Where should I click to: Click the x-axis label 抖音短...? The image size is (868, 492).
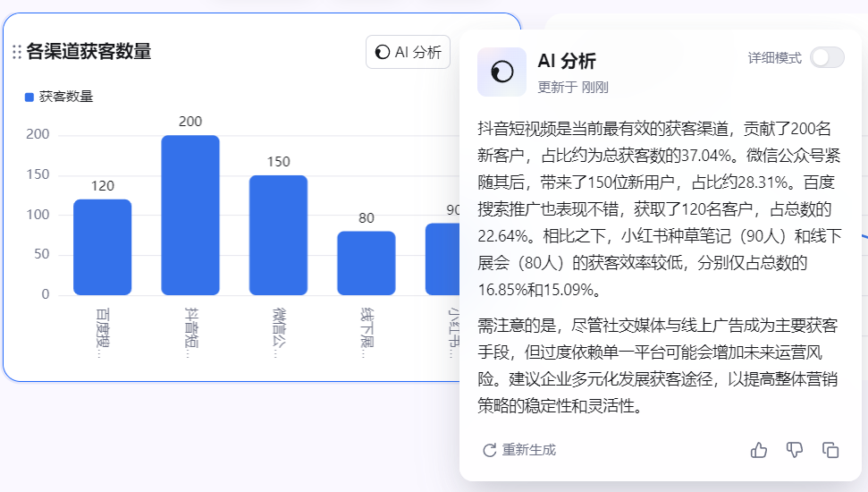pos(190,334)
